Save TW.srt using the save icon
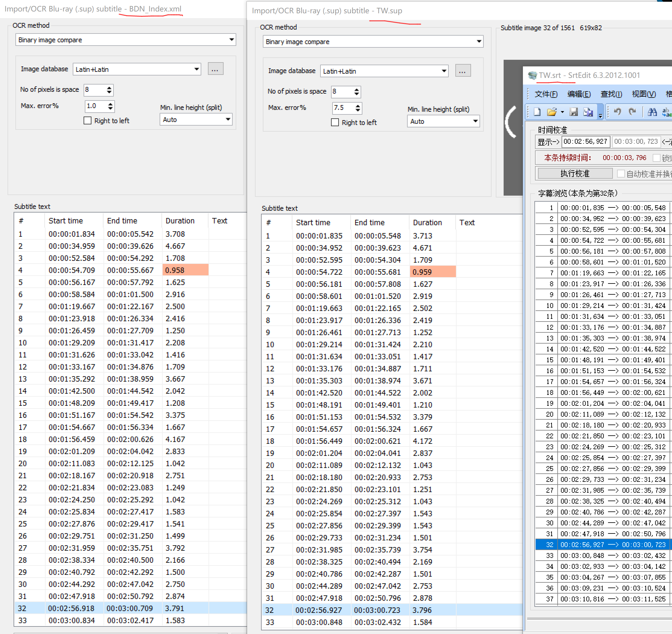672x634 pixels. [x=574, y=112]
